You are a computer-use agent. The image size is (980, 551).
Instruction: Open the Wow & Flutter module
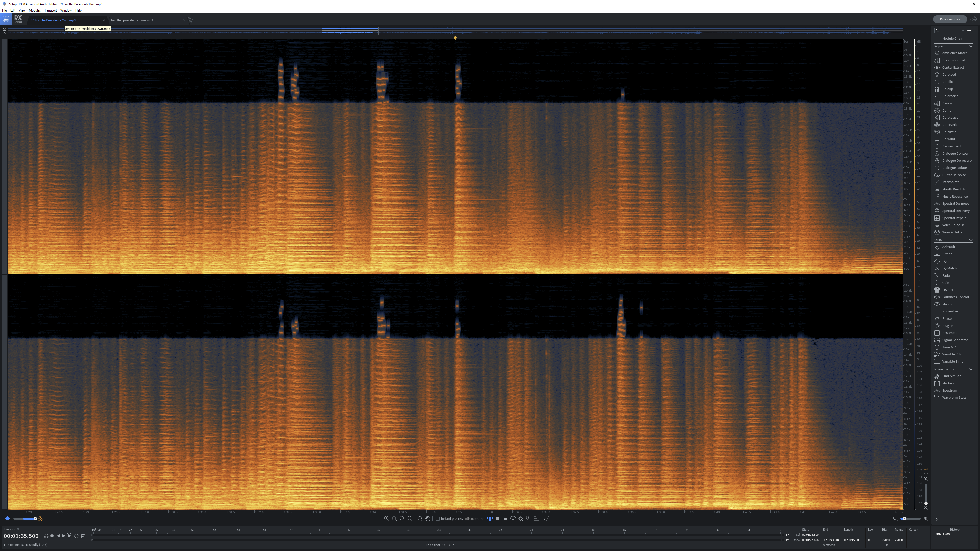953,232
